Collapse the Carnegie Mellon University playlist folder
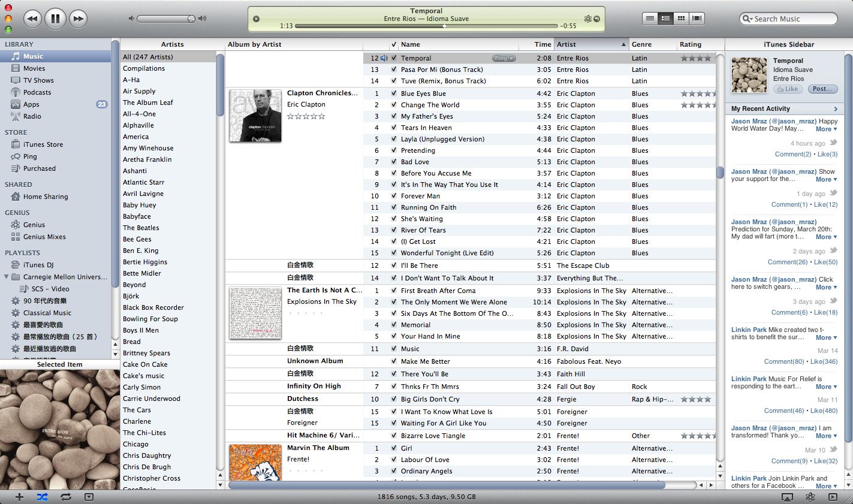This screenshot has height=504, width=853. click(7, 277)
